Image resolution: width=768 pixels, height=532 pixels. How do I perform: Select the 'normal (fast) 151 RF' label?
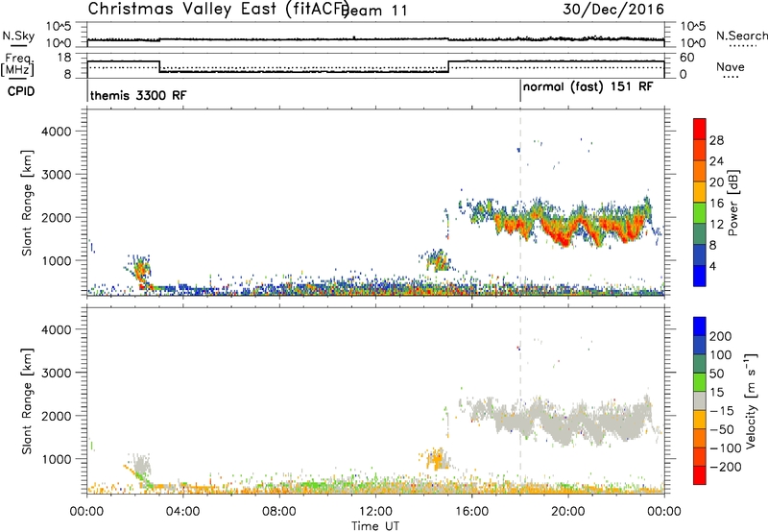[588, 86]
